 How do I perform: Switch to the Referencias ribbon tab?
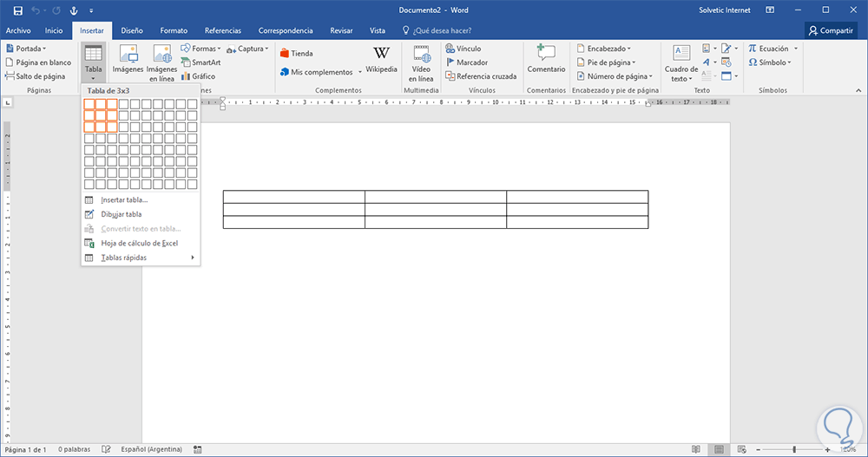(x=223, y=30)
